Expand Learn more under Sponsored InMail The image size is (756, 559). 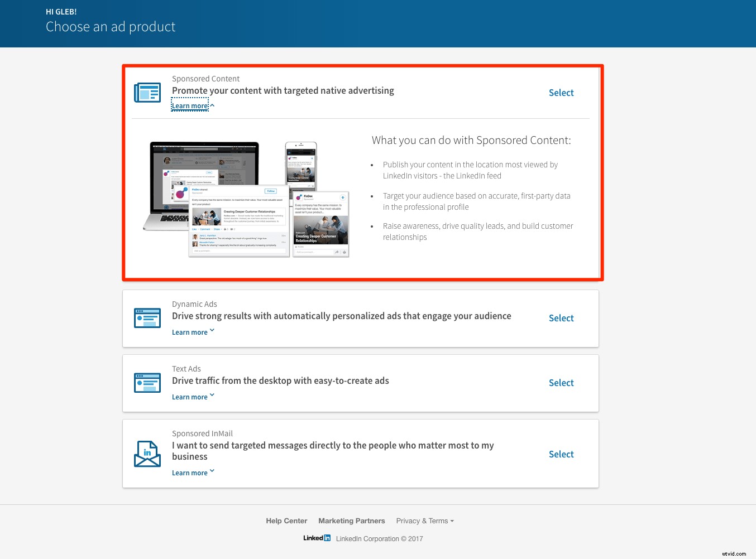click(x=190, y=473)
